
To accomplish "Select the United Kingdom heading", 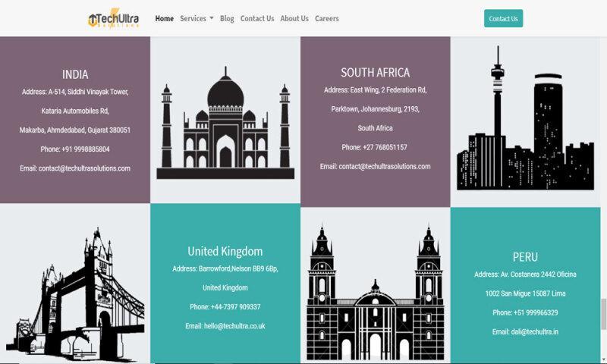I will click(225, 251).
